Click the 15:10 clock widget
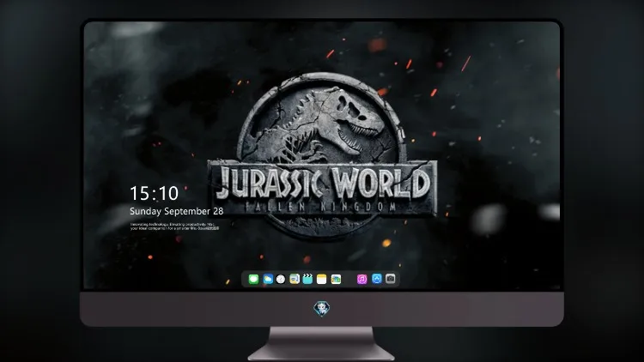Image resolution: width=644 pixels, height=362 pixels. click(154, 193)
